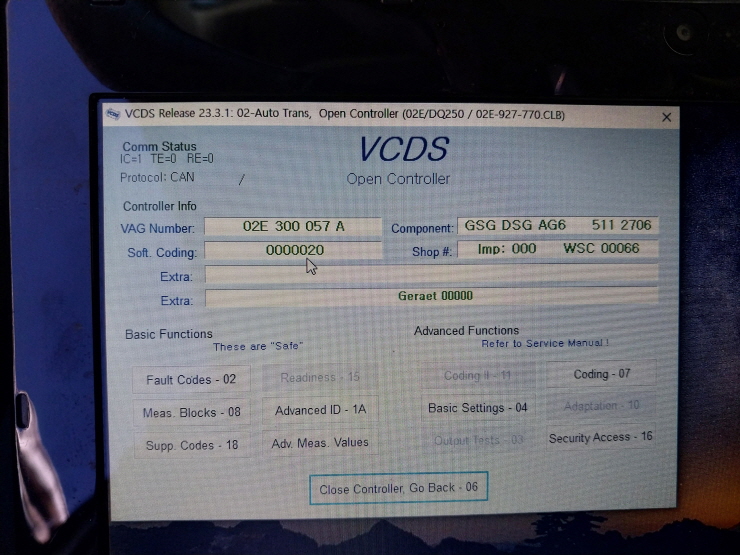740x555 pixels.
Task: Click the 'Open Controller' subtitle text
Action: point(398,179)
